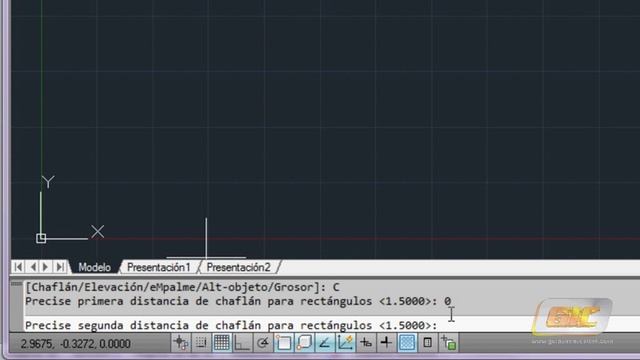Toggle Snap Mode status bar icon
This screenshot has height=360, width=640.
[x=201, y=342]
